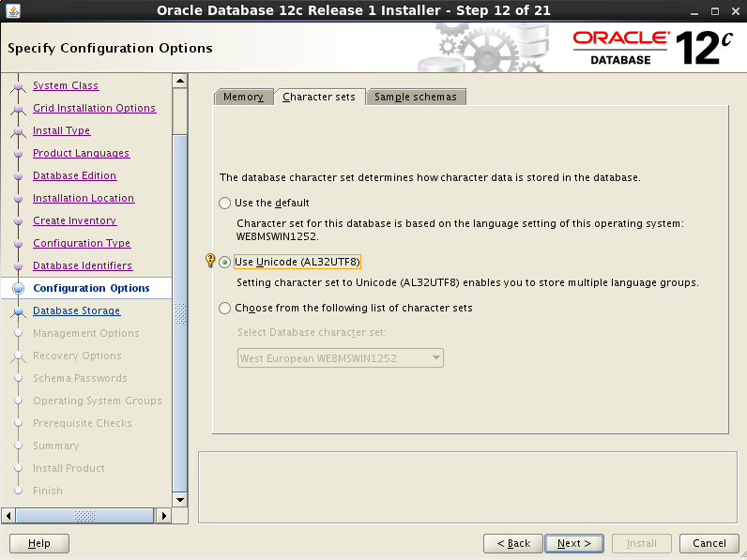Click the step list scroll up arrow
Screen dimensions: 747x560
(x=179, y=81)
